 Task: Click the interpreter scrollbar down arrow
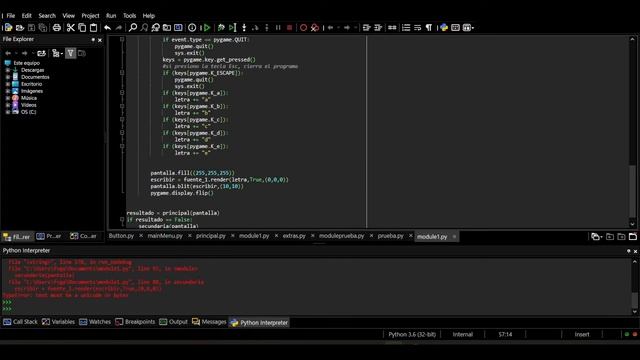tap(635, 312)
